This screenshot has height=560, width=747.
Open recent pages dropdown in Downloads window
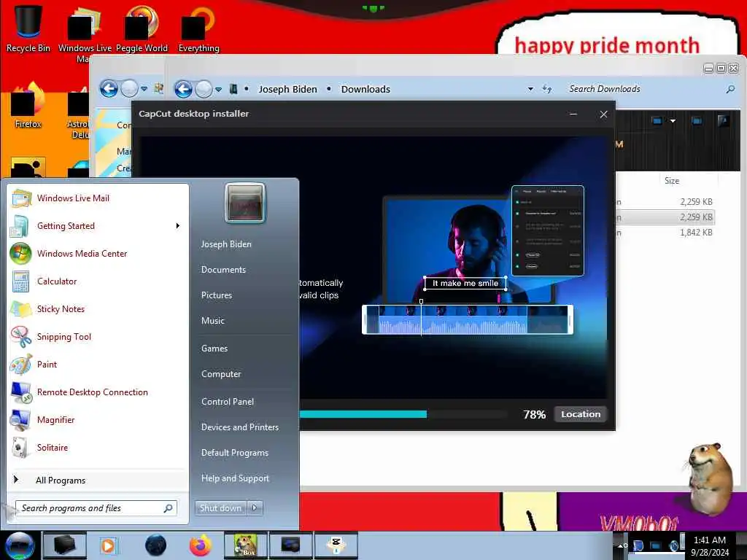pyautogui.click(x=218, y=90)
